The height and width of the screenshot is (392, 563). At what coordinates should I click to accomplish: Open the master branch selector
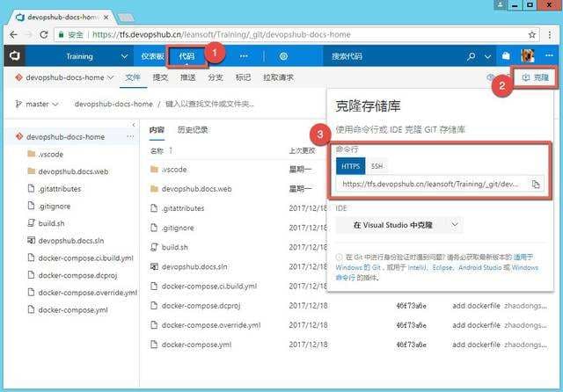click(x=37, y=104)
